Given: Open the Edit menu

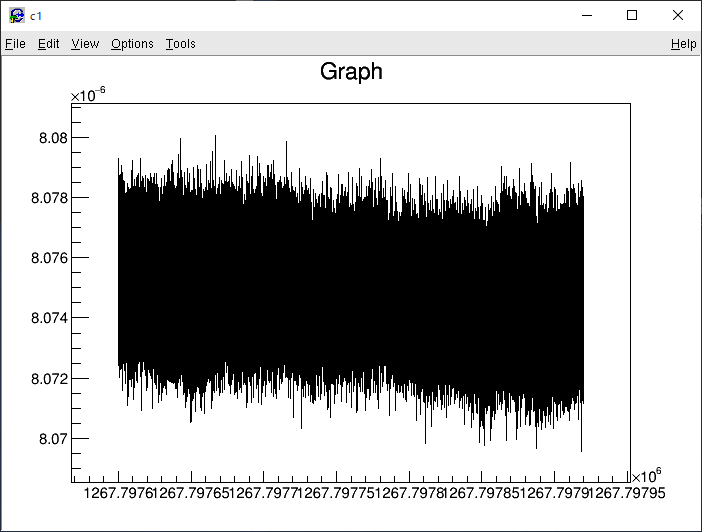Looking at the screenshot, I should (49, 44).
